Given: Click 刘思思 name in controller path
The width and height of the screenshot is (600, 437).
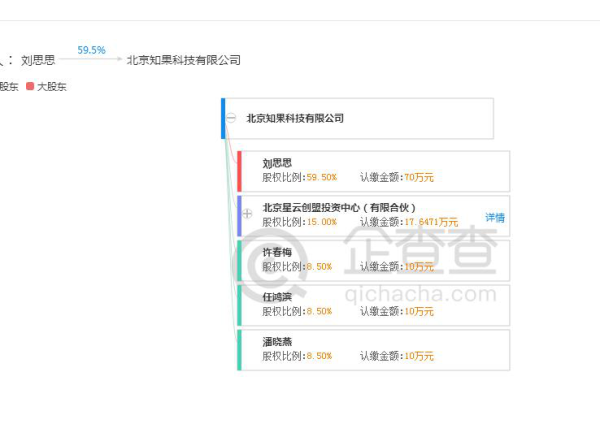Looking at the screenshot, I should click(38, 60).
